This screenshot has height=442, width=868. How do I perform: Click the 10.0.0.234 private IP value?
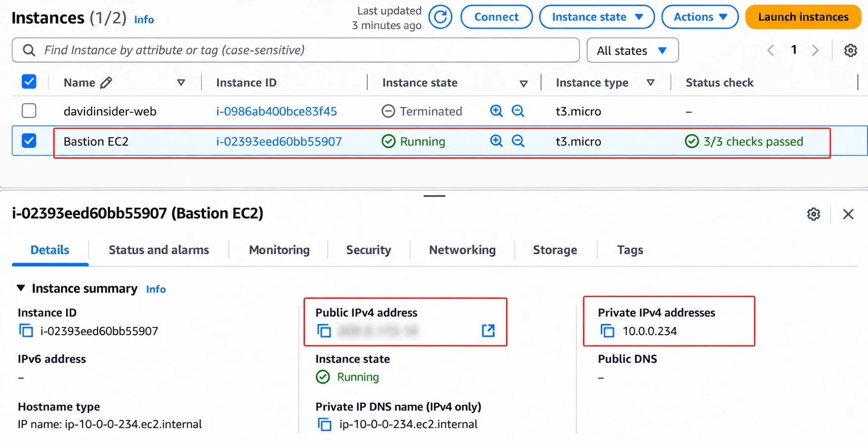(x=650, y=331)
